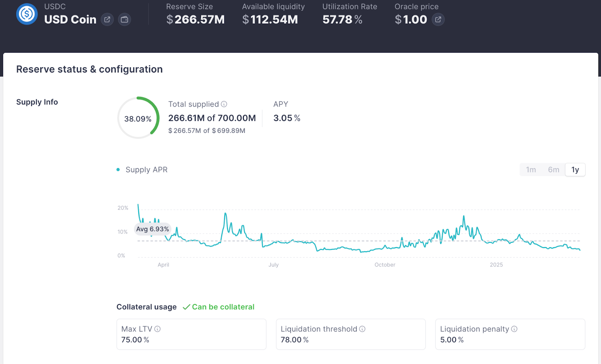Click the October axis label on chart
The height and width of the screenshot is (364, 601).
[385, 265]
